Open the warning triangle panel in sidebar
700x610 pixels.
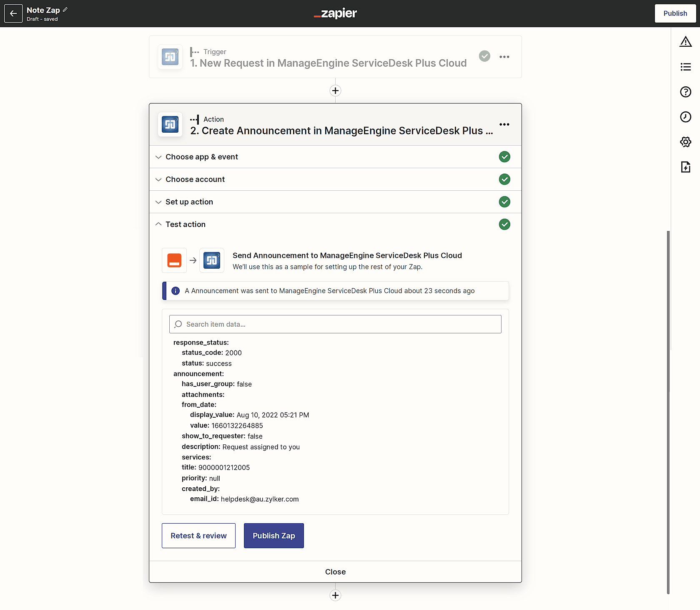(x=685, y=42)
